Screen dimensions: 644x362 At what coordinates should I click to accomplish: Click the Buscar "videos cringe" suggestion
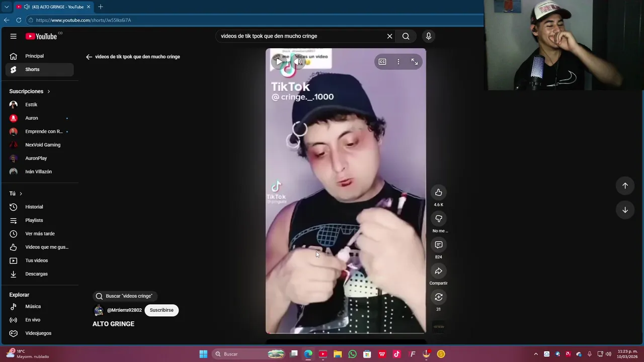[124, 296]
